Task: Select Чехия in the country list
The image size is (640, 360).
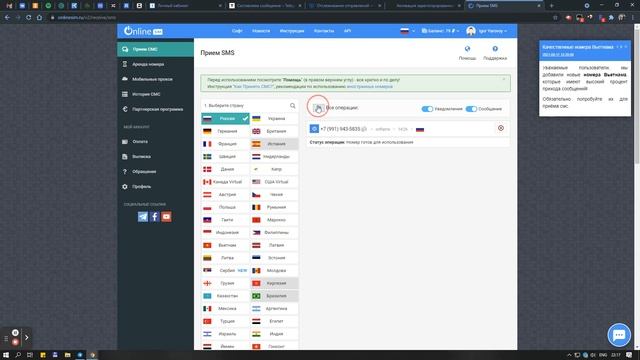Action: click(x=274, y=195)
